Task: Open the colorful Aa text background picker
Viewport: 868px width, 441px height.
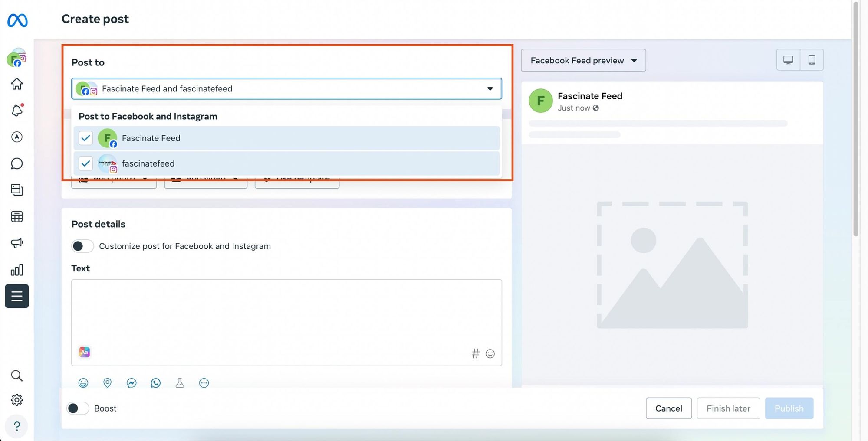Action: 84,352
